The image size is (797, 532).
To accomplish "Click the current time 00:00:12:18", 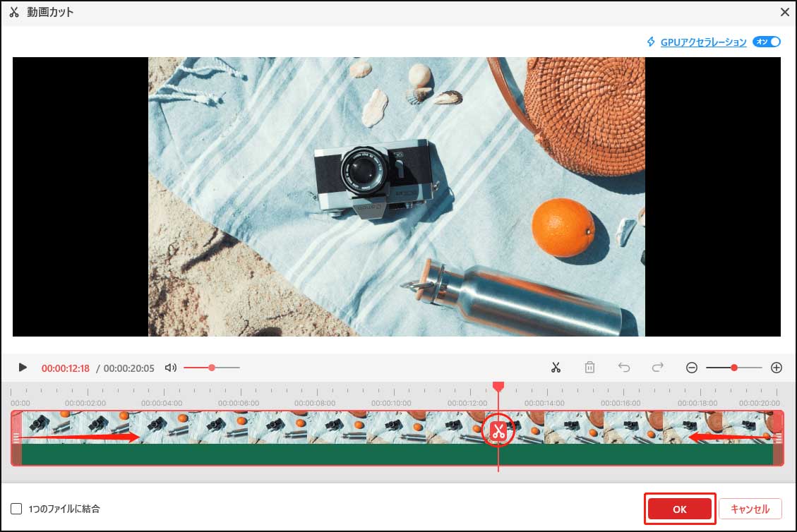I will pyautogui.click(x=66, y=368).
